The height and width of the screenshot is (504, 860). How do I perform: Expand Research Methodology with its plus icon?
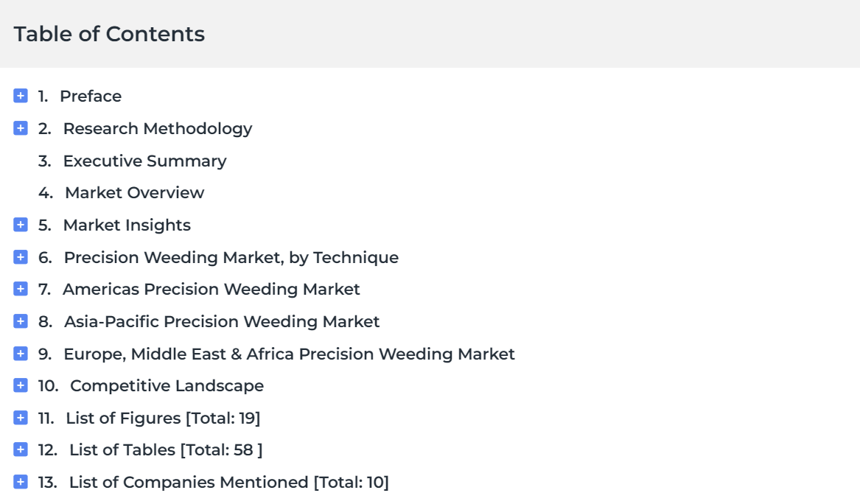tap(21, 128)
